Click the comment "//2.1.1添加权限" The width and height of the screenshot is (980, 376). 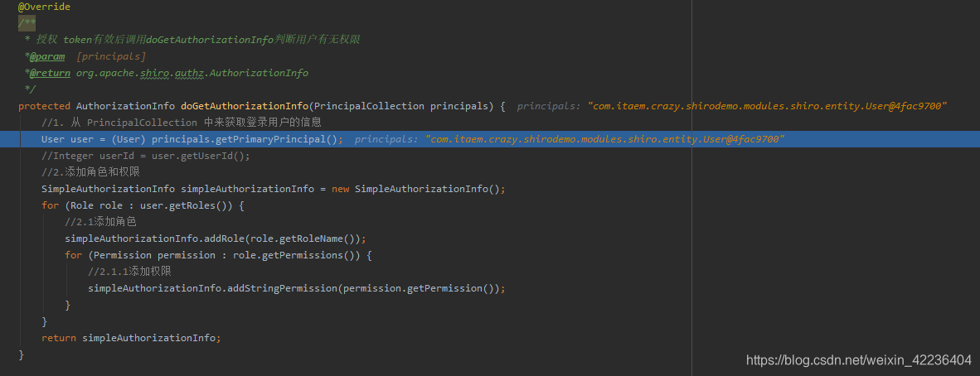pos(130,272)
